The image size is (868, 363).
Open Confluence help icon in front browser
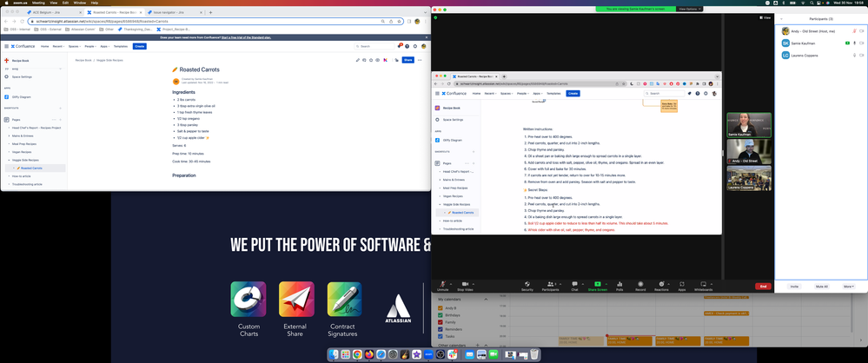[x=407, y=47]
